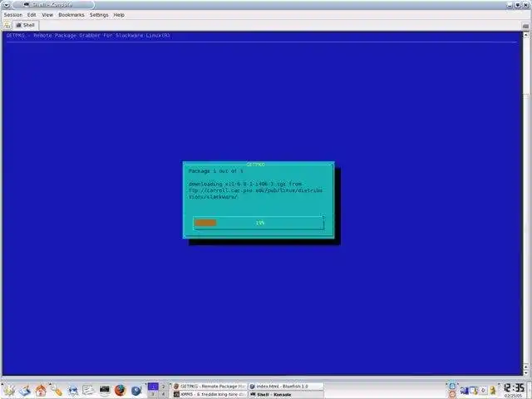Click the new session icon beside Shell tab
The height and width of the screenshot is (399, 532).
tap(7, 25)
